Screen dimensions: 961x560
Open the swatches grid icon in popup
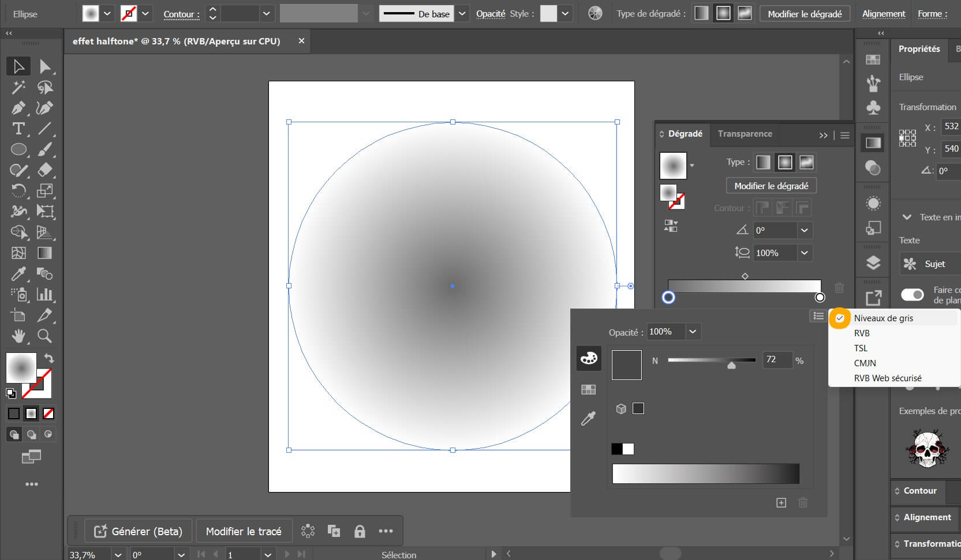(589, 390)
